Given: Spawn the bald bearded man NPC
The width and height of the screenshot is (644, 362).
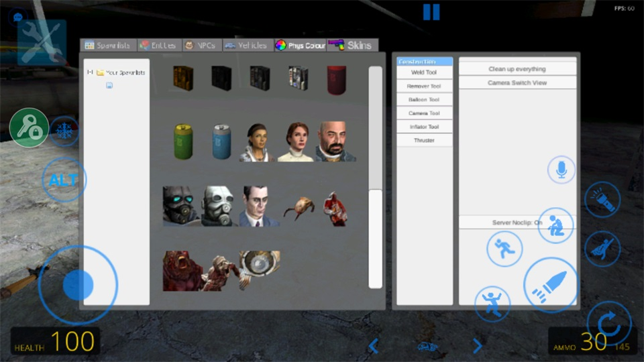Looking at the screenshot, I should 335,141.
